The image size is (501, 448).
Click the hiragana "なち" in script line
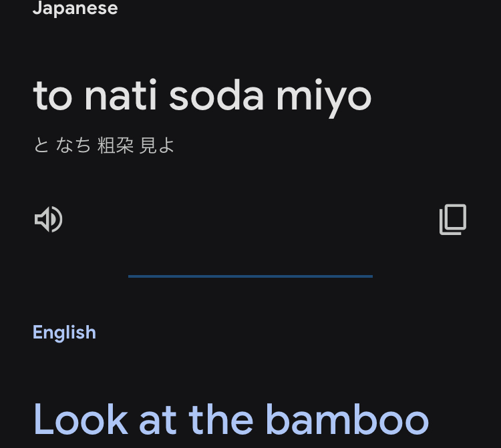[x=73, y=146]
